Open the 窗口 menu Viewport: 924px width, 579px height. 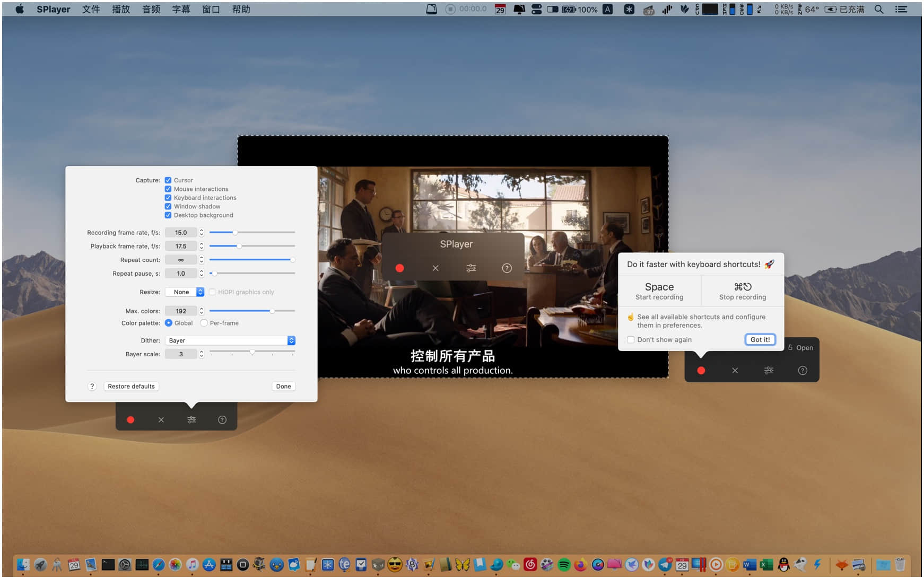pos(211,9)
